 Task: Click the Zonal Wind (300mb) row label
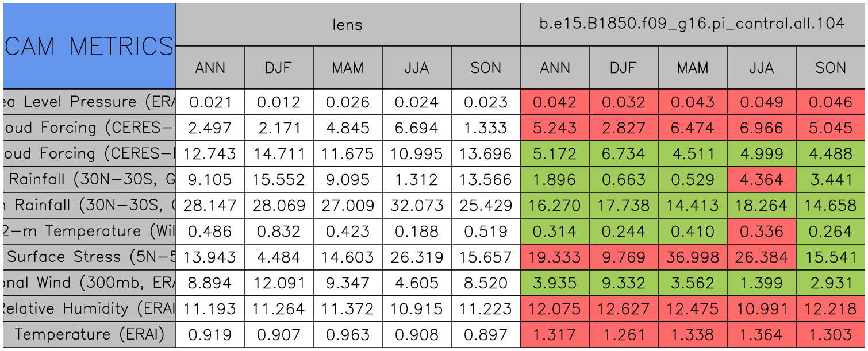[x=89, y=283]
